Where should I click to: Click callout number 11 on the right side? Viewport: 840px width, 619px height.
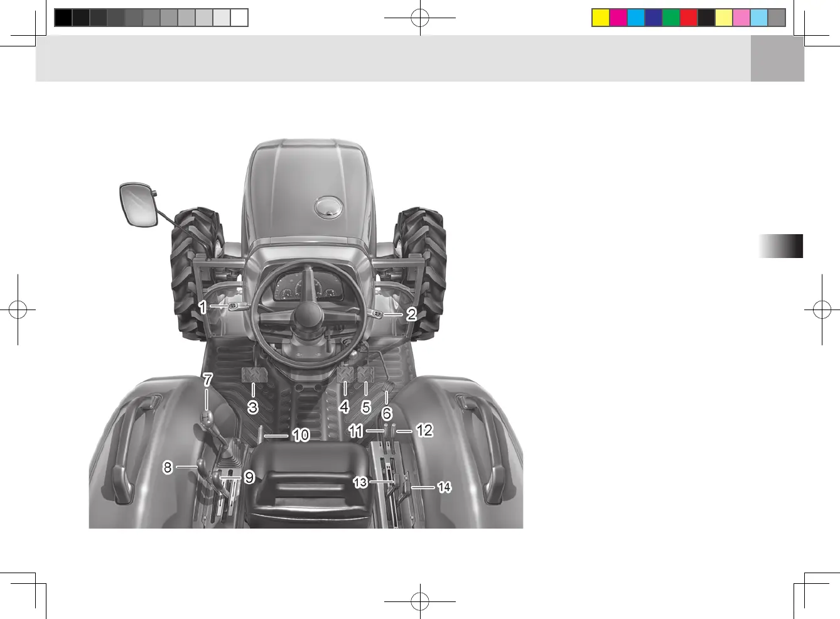356,431
